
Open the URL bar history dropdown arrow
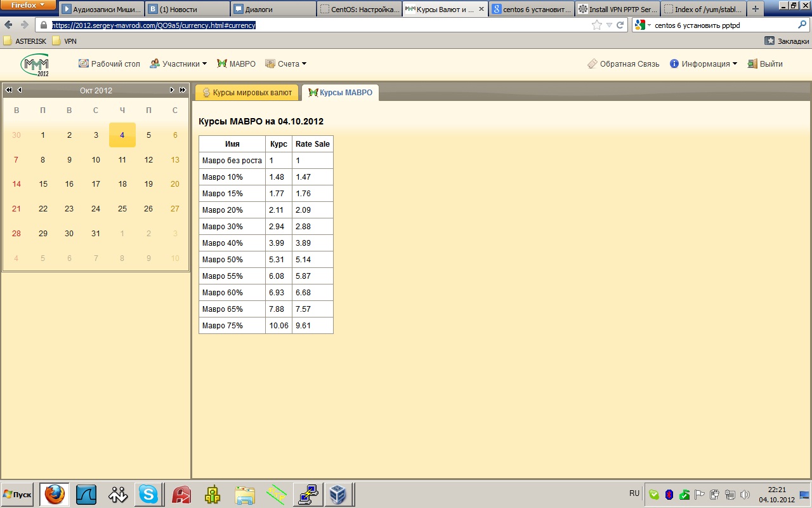609,25
